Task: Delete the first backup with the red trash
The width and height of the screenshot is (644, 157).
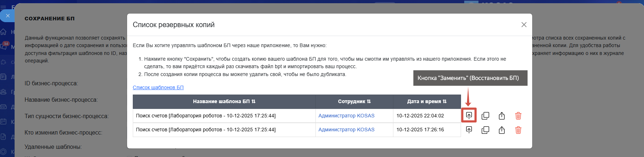Action: click(518, 116)
